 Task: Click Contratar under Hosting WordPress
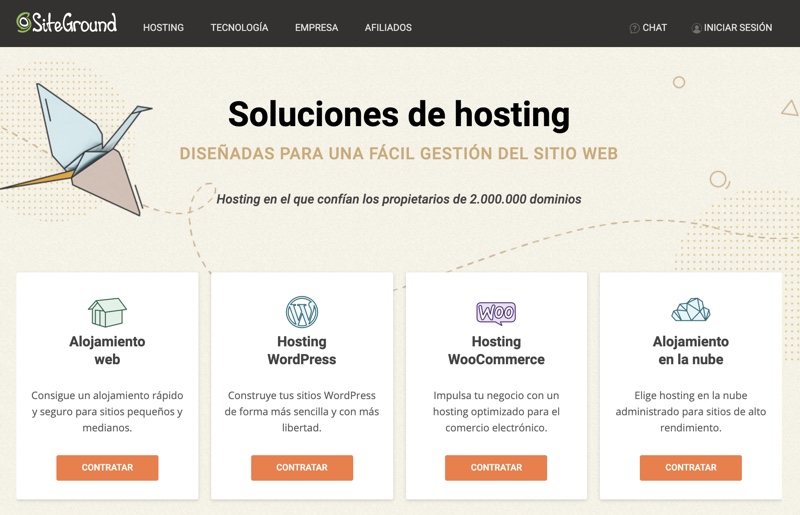click(302, 468)
